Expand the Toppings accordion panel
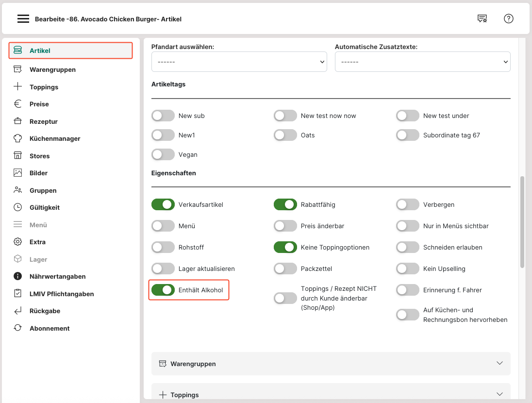532x403 pixels. [x=331, y=394]
